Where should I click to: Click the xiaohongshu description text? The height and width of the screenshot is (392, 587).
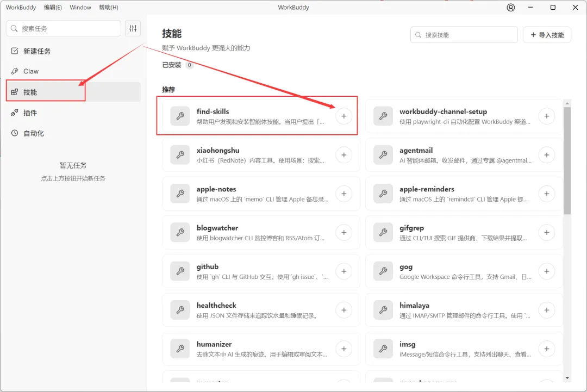260,160
